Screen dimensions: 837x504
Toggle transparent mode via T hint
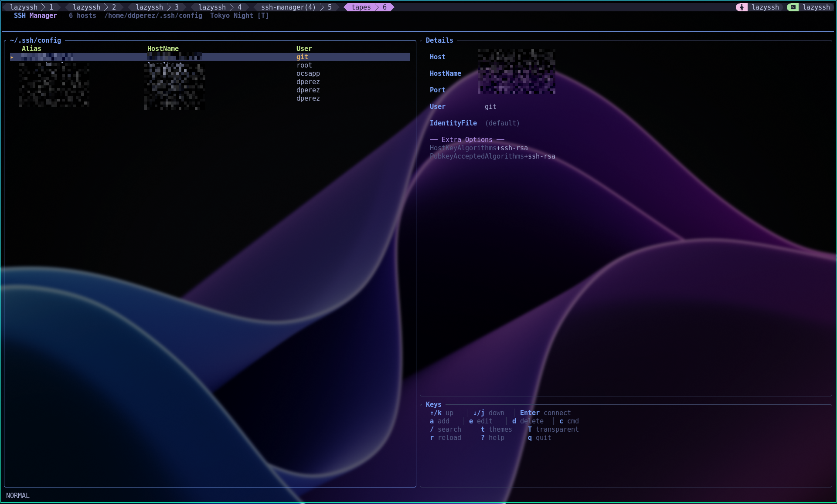point(553,430)
